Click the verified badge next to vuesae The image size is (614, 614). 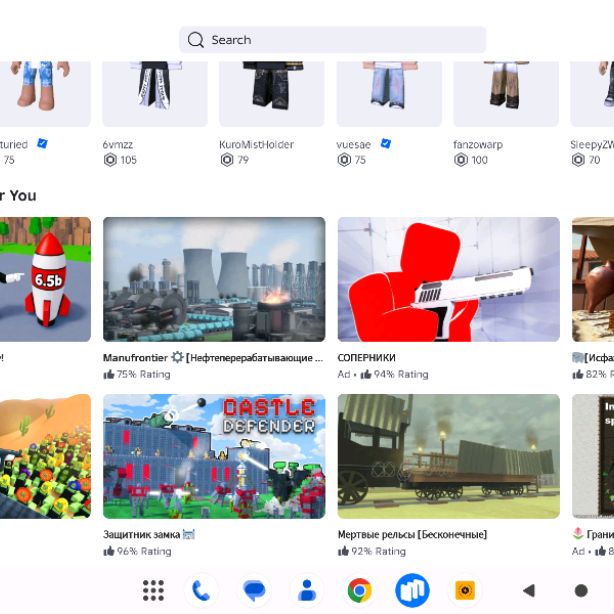386,144
